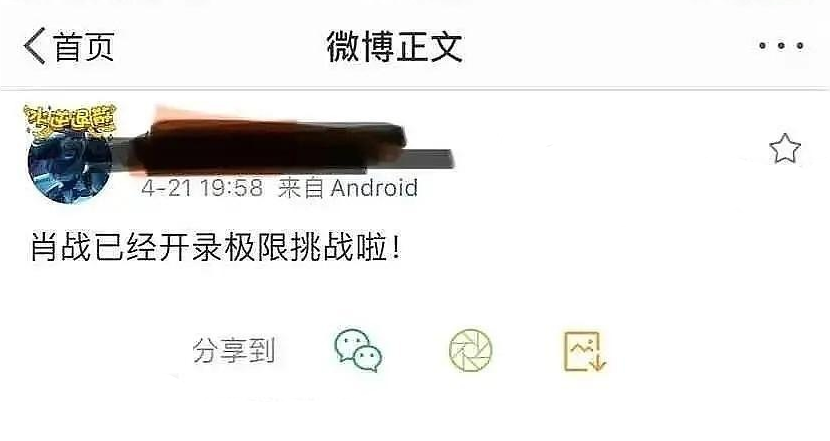Select the post text about 肖战
830x441 pixels.
coord(215,247)
